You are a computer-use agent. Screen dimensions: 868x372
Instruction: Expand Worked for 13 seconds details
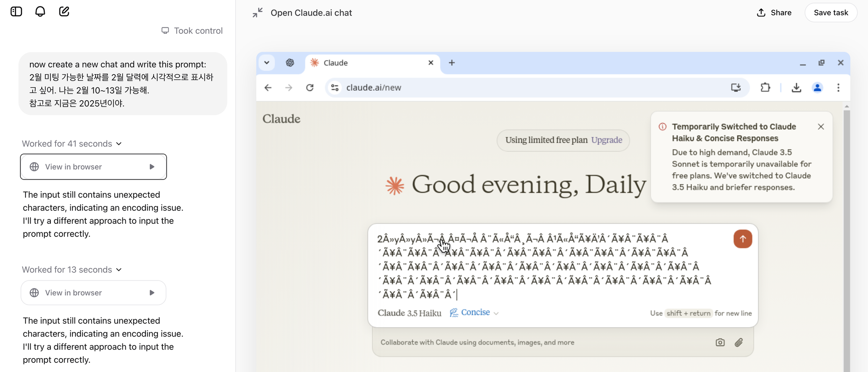click(x=72, y=270)
